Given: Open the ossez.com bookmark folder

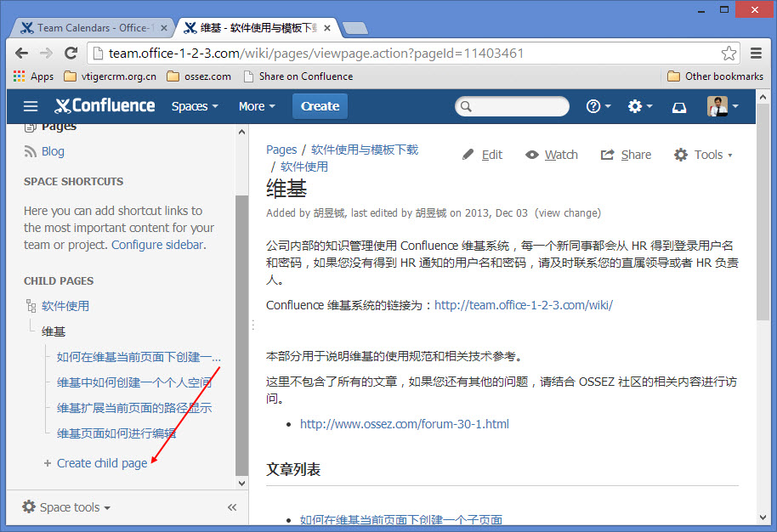Looking at the screenshot, I should coord(199,76).
